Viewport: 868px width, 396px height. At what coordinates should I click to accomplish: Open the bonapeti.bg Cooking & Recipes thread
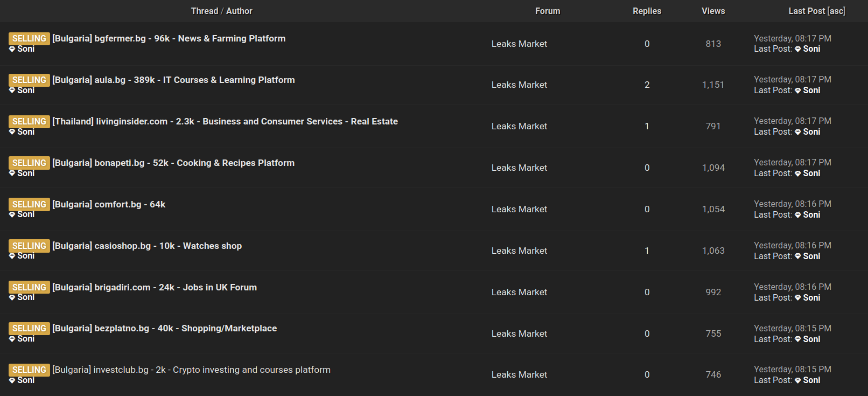tap(173, 163)
